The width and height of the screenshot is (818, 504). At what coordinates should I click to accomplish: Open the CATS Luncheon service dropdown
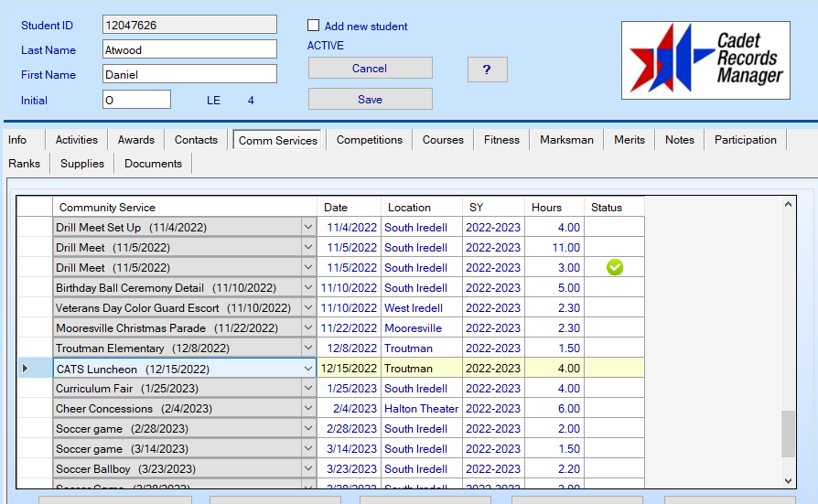(308, 369)
